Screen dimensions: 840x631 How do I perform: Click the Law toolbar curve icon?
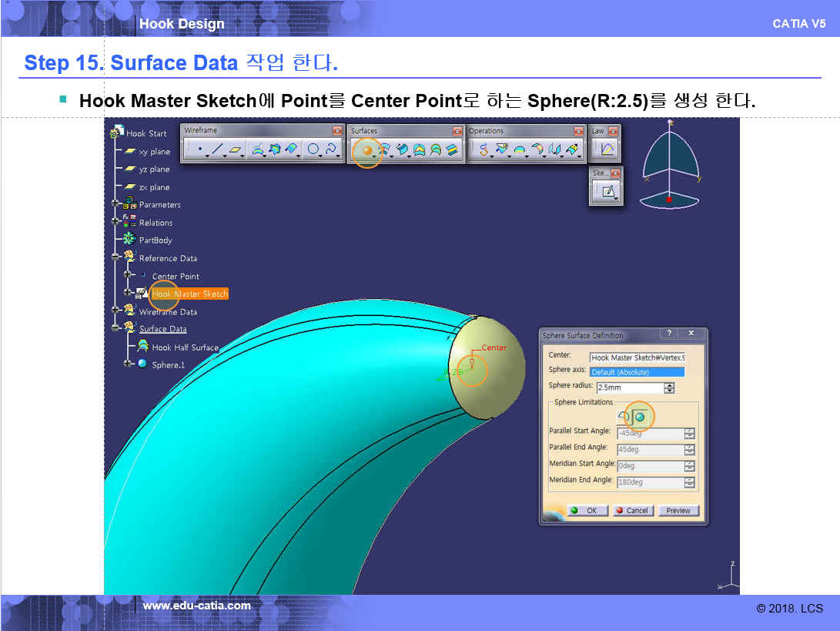607,150
